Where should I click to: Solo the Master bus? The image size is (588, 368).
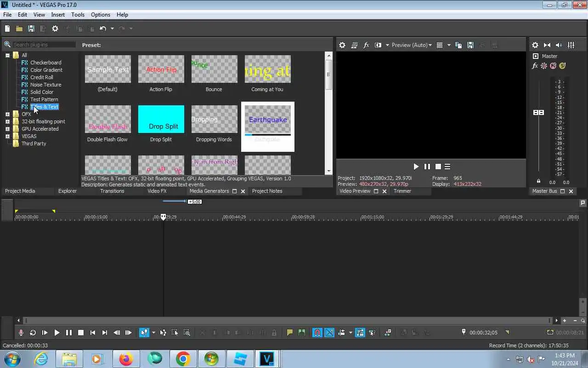562,66
